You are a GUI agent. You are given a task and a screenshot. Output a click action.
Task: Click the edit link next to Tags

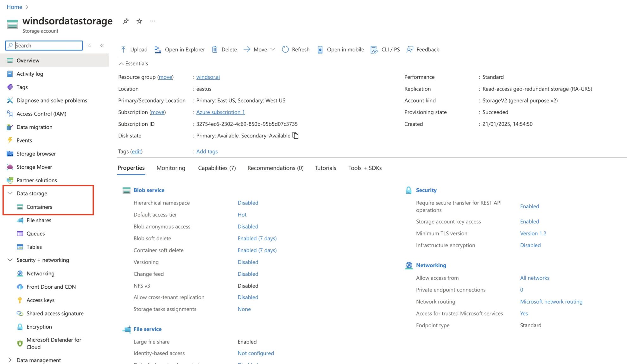[x=136, y=151]
